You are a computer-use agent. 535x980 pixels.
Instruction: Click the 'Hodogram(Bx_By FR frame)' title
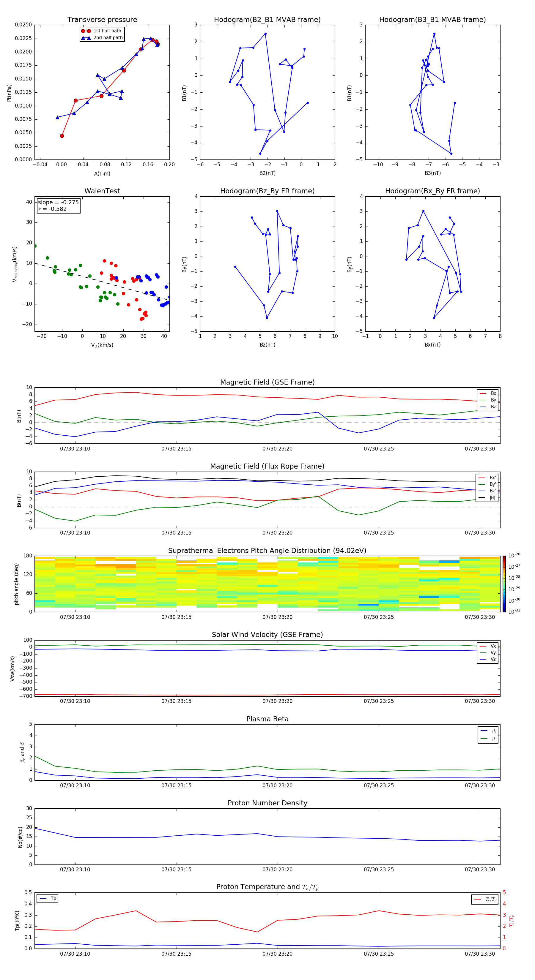tap(432, 191)
